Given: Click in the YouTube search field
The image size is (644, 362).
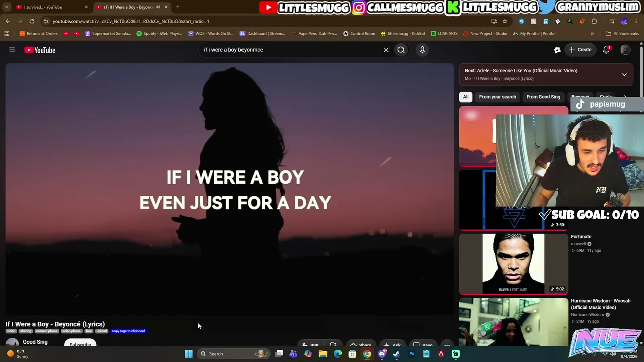Looking at the screenshot, I should click(x=292, y=50).
